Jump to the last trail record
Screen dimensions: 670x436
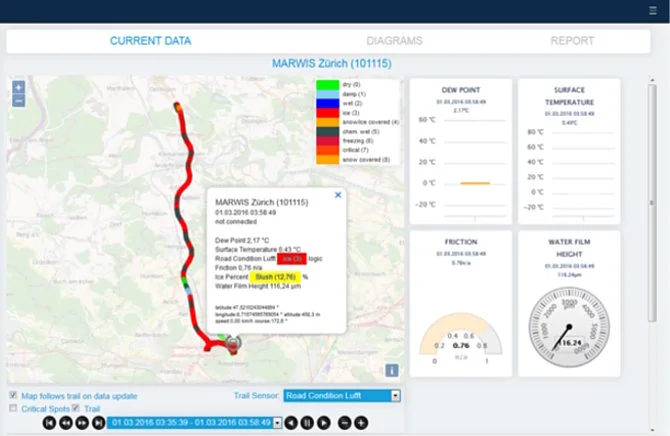tap(99, 423)
